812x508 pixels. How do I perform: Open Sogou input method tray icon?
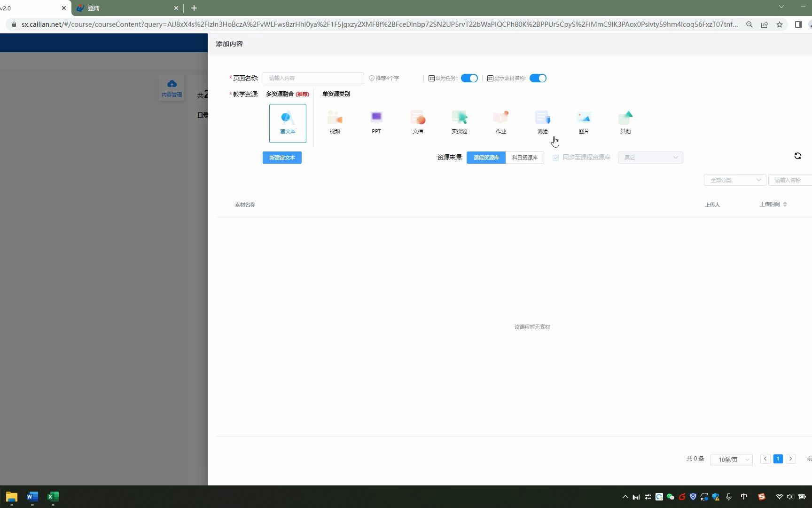point(762,497)
